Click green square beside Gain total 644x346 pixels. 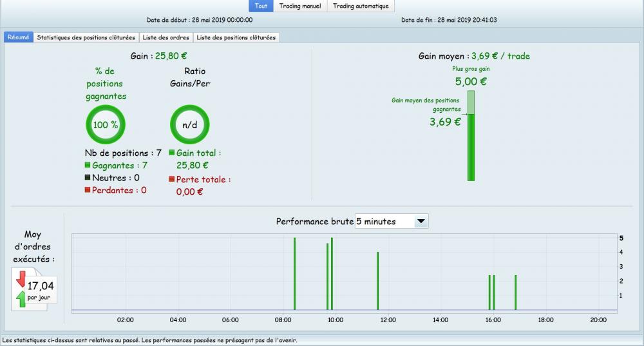172,153
